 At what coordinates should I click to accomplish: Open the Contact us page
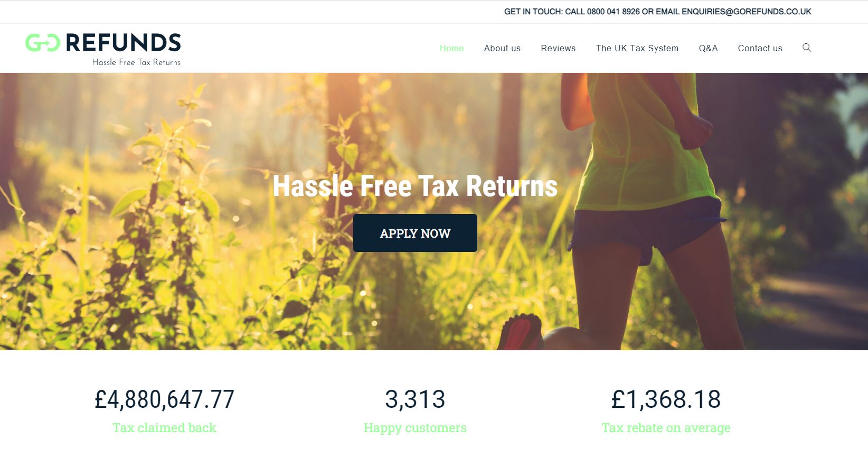coord(760,48)
